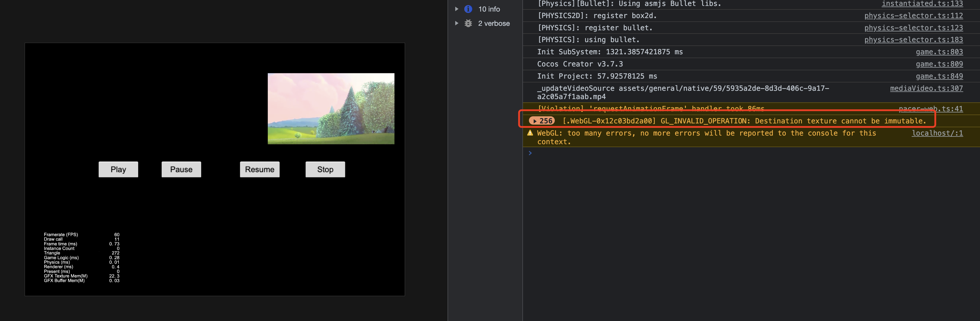Expand the 2 verbose messages group
This screenshot has width=980, height=321.
(456, 23)
